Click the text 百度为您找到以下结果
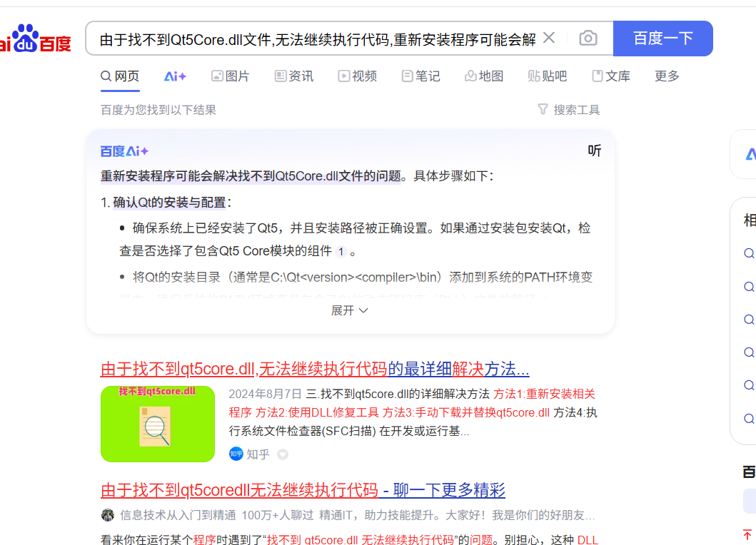Screen dimensions: 756x545 (x=158, y=110)
